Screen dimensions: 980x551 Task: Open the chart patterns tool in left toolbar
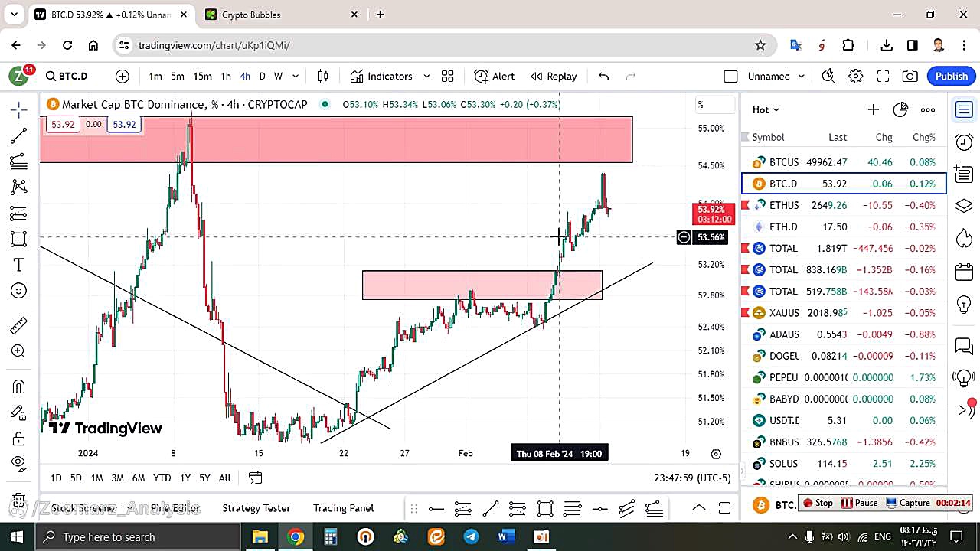(19, 187)
